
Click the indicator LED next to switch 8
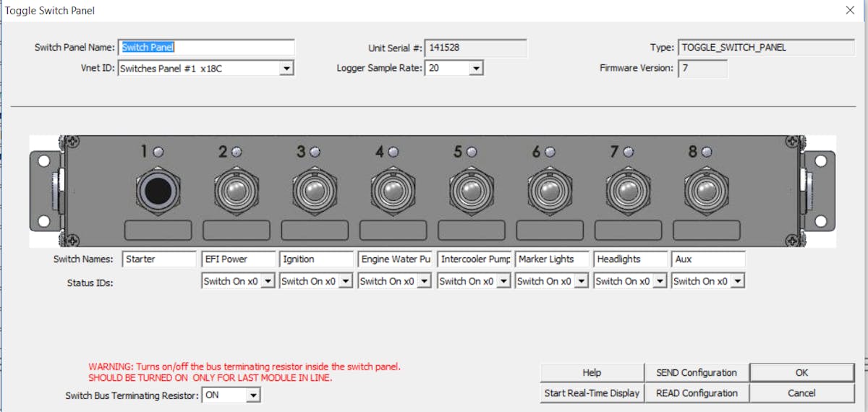(707, 152)
